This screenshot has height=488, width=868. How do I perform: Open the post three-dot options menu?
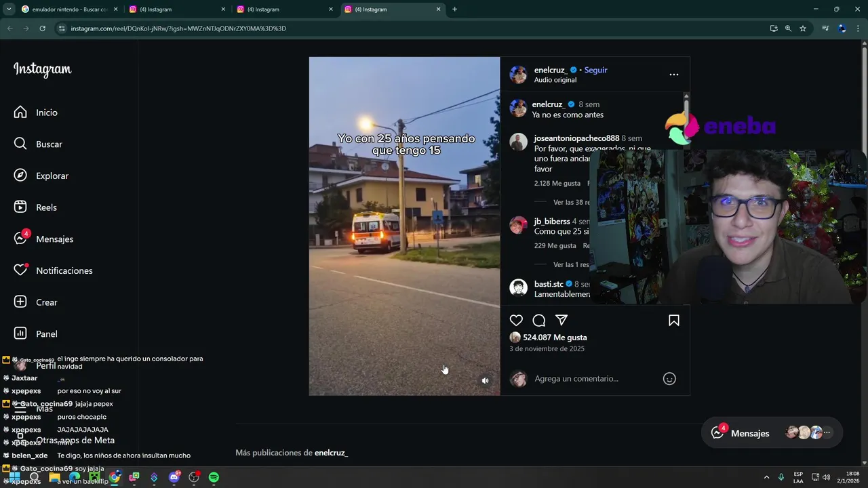[673, 75]
